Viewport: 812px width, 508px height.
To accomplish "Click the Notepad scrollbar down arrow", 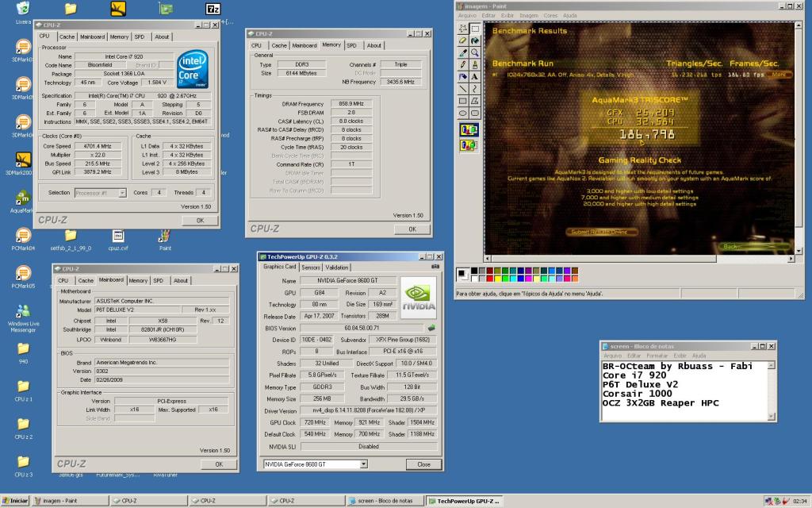I will tap(771, 416).
